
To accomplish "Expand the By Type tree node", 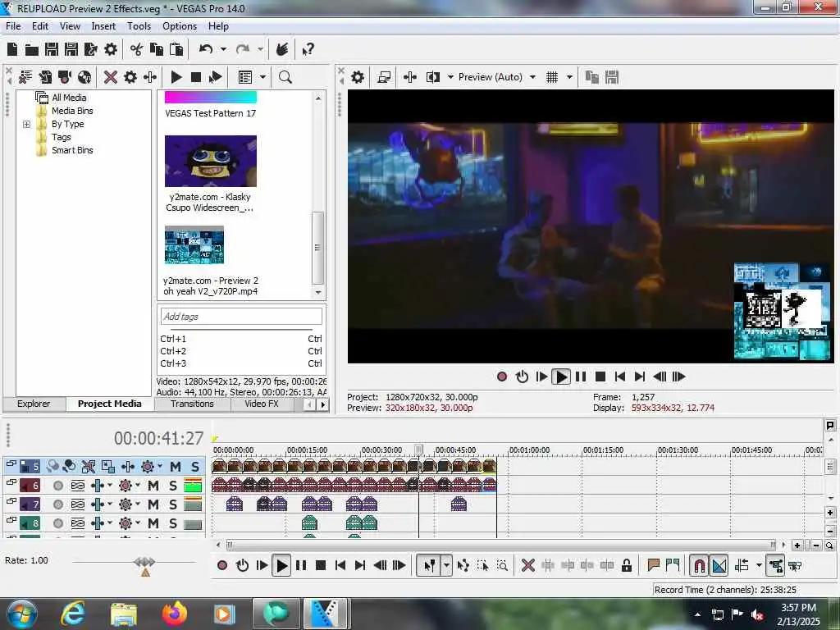I will tap(26, 125).
